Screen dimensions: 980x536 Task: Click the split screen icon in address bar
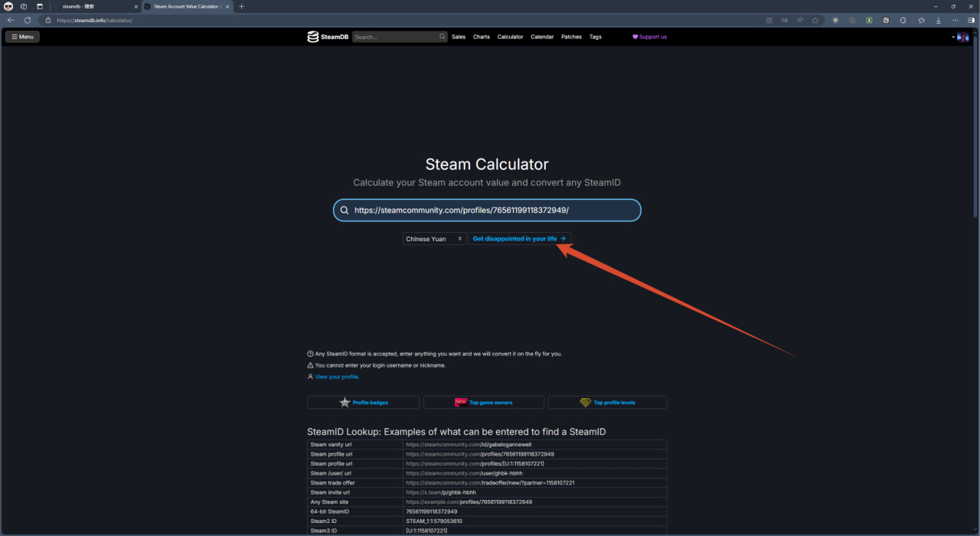(x=769, y=20)
